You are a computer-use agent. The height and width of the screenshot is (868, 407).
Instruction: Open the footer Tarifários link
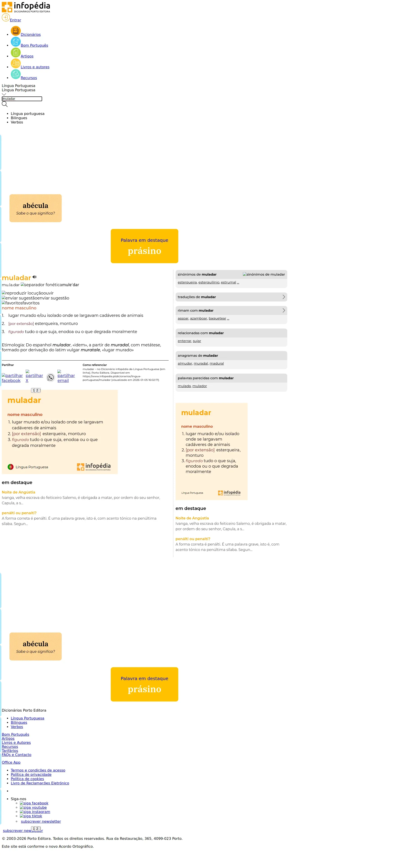[x=10, y=751]
